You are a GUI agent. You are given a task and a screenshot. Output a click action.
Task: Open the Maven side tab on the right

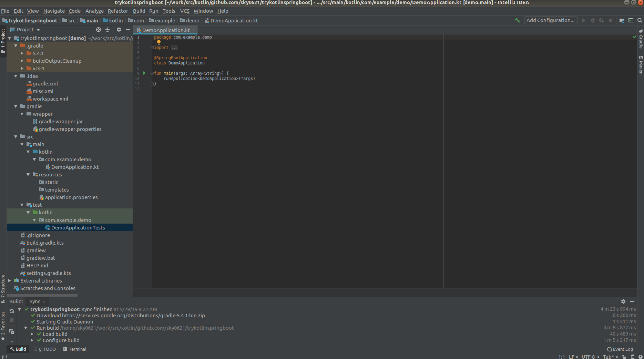coord(641,64)
